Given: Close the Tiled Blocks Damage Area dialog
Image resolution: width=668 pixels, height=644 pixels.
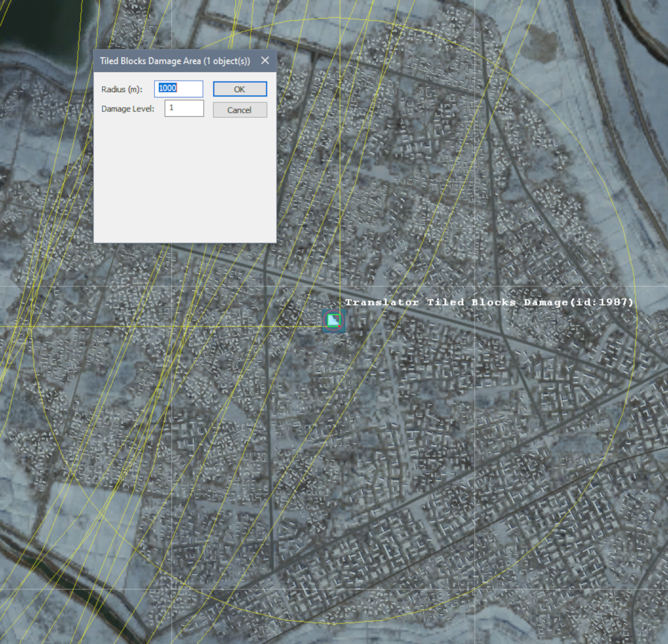Looking at the screenshot, I should (x=265, y=61).
